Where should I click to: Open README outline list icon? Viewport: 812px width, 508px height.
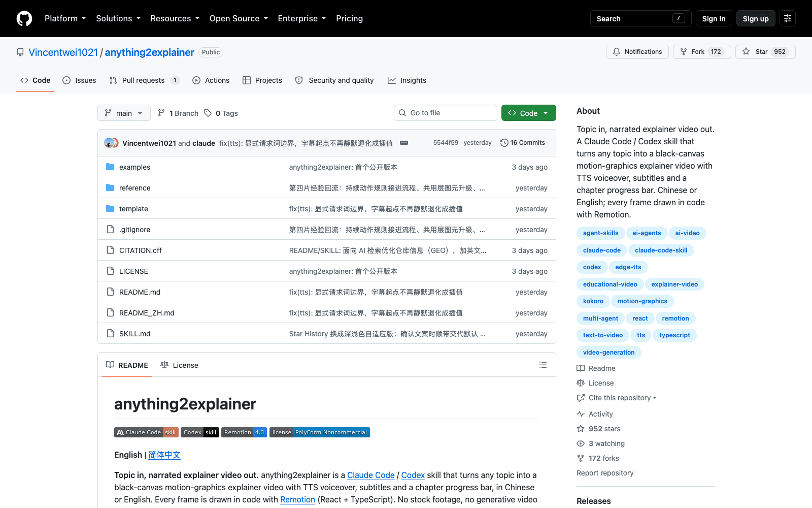[543, 365]
